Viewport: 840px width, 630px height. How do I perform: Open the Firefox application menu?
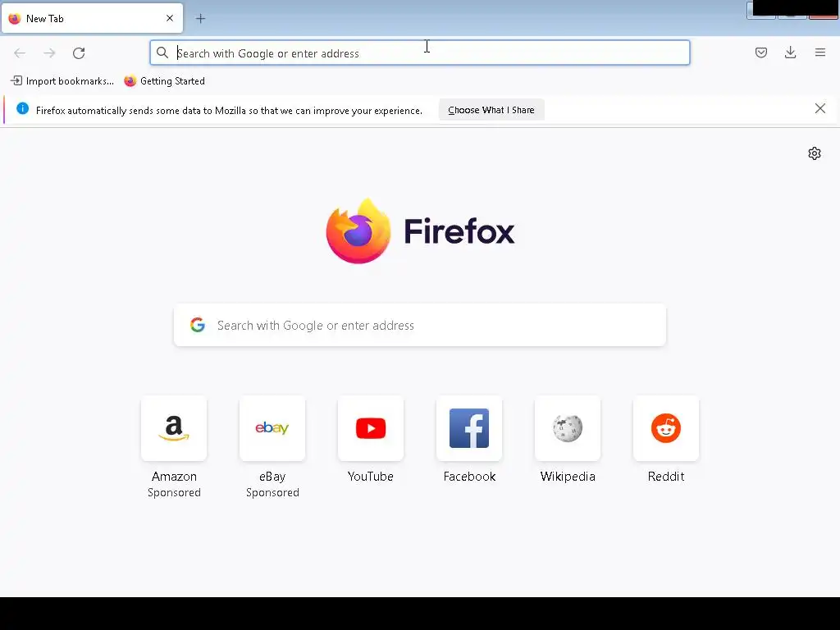820,52
